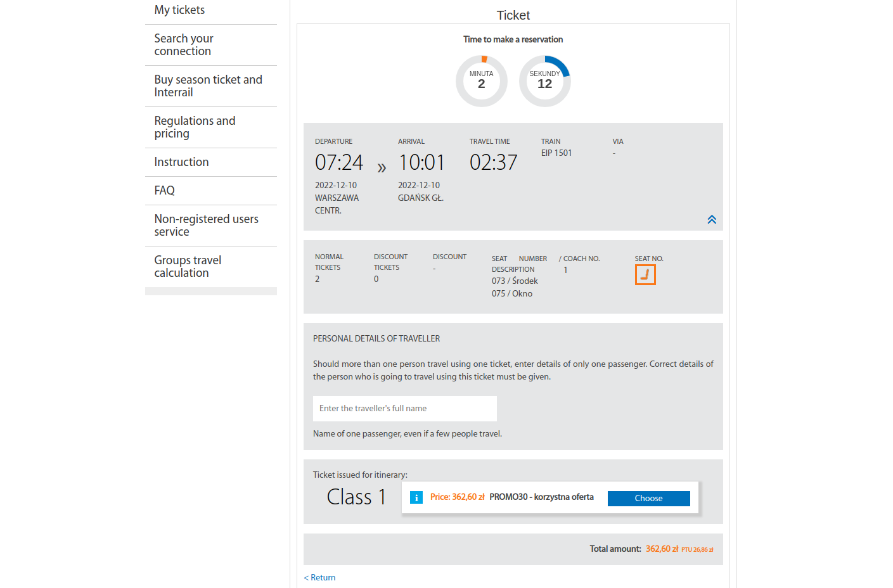This screenshot has height=588, width=893.
Task: Click the double arrow between departure and arrival
Action: (x=382, y=168)
